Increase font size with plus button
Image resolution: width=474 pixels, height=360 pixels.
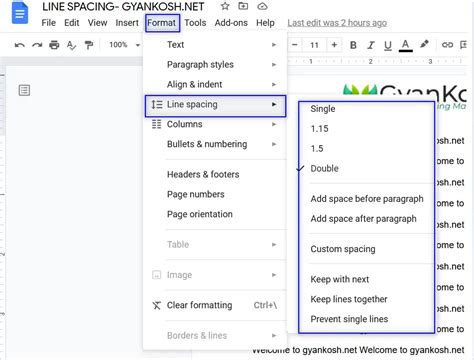[334, 45]
